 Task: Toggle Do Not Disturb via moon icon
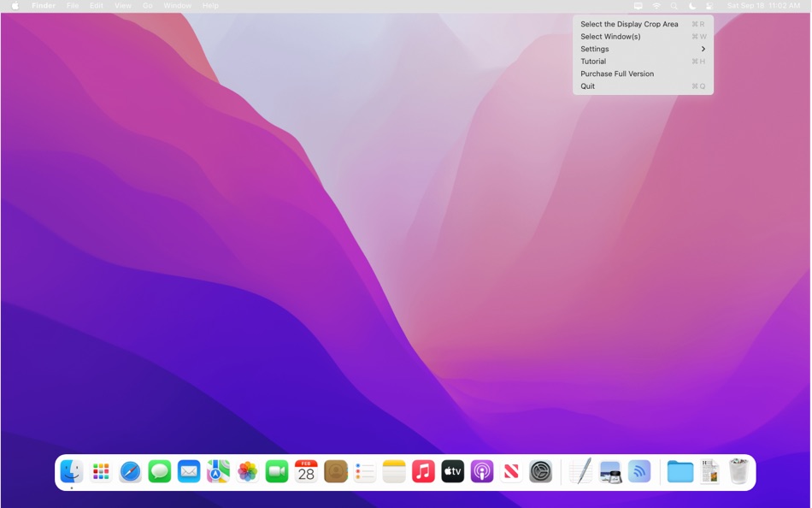[x=691, y=6]
